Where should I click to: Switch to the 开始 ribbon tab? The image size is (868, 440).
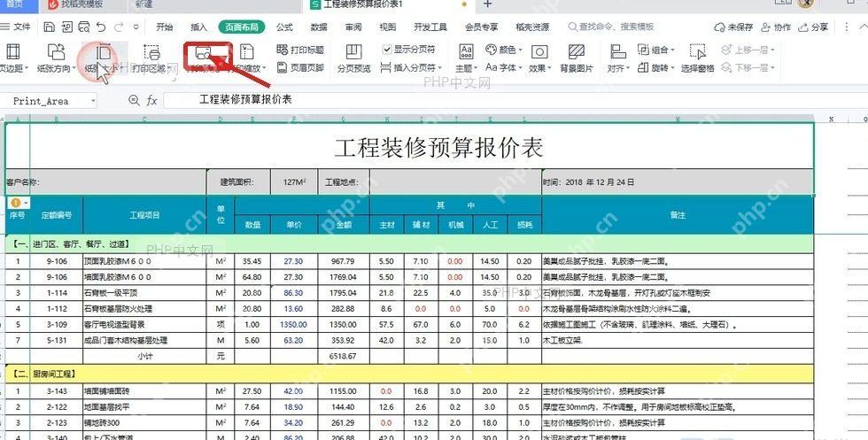click(x=165, y=27)
